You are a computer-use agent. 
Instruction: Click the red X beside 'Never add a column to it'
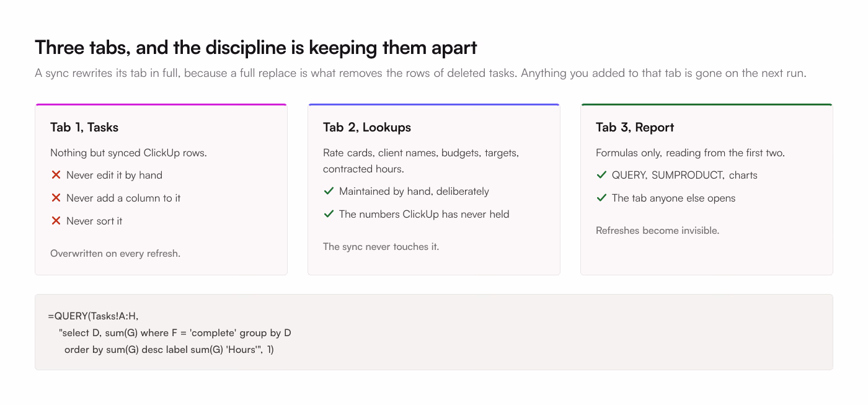(x=56, y=198)
